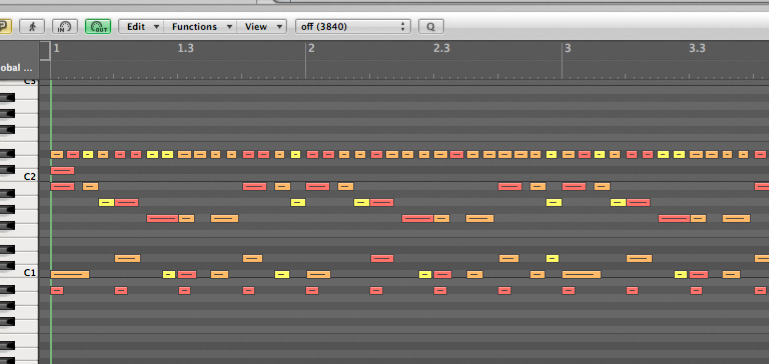The image size is (769, 364).
Task: Click the C2 piano key
Action: 19,177
